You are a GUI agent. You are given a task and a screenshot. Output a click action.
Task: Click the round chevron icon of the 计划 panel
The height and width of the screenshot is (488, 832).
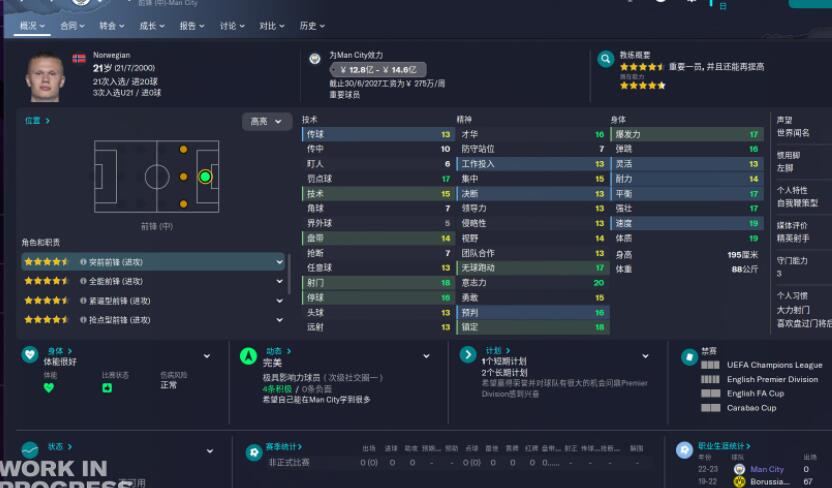pyautogui.click(x=468, y=354)
